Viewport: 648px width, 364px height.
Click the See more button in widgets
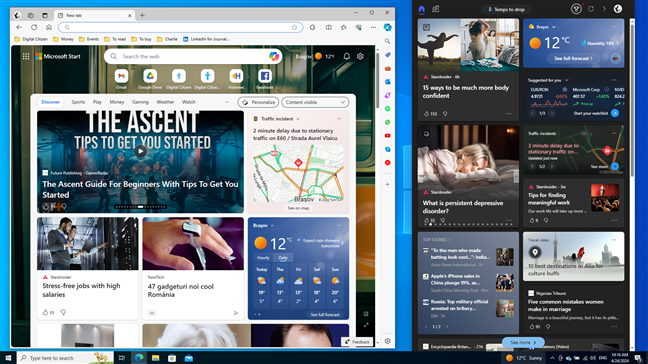pyautogui.click(x=523, y=343)
